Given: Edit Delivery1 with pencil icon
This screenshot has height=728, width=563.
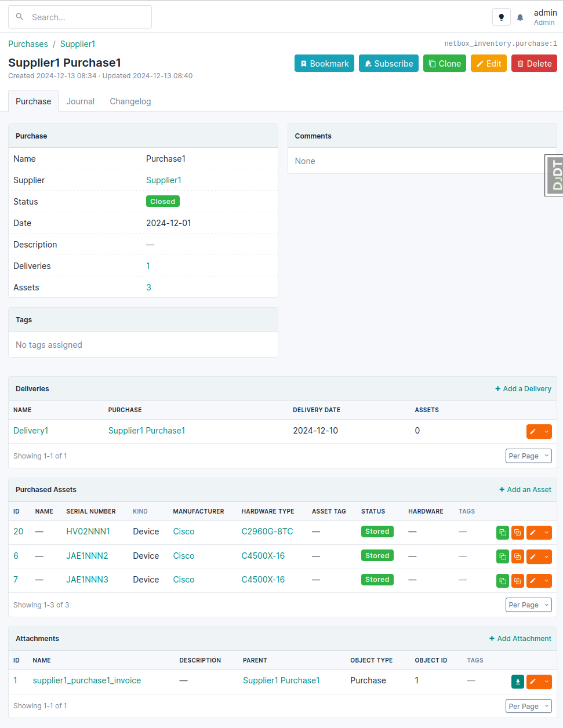Looking at the screenshot, I should pos(533,431).
